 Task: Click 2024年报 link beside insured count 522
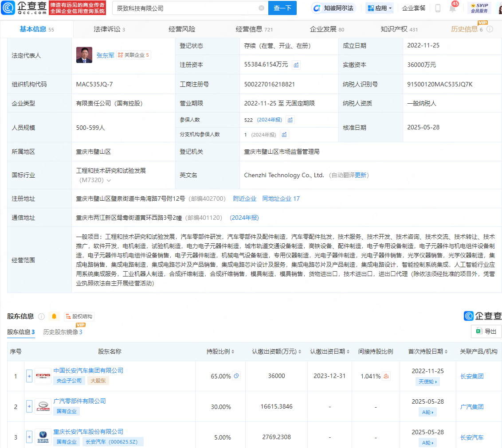pyautogui.click(x=269, y=120)
